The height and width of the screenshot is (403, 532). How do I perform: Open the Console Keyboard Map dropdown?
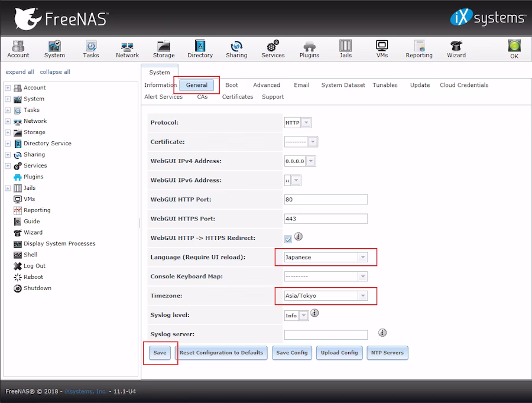coord(363,277)
